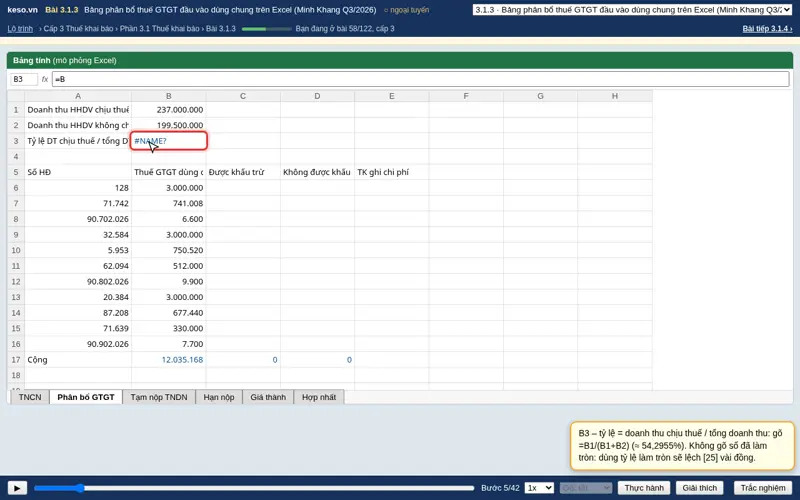Open the Giá thành sheet tab
The height and width of the screenshot is (500, 800).
268,397
